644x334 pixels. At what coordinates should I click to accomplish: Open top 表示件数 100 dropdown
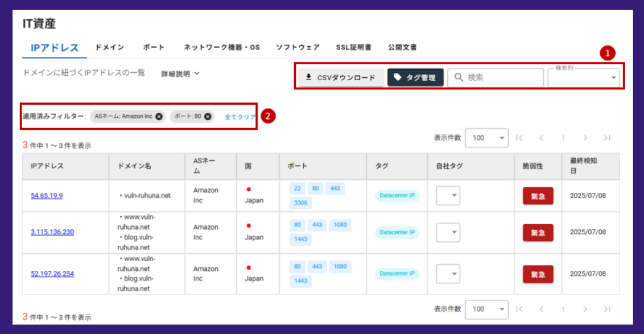tap(486, 138)
